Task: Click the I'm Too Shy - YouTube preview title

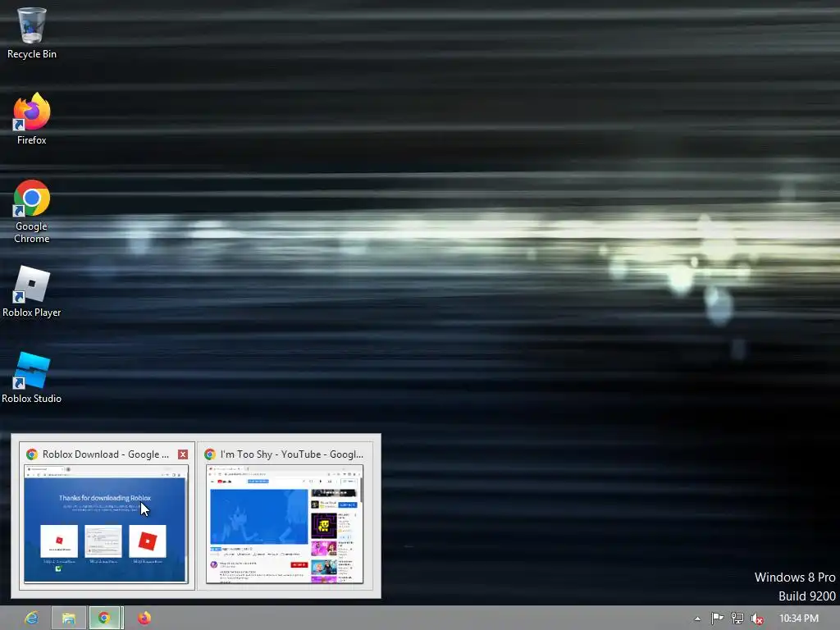Action: [291, 454]
